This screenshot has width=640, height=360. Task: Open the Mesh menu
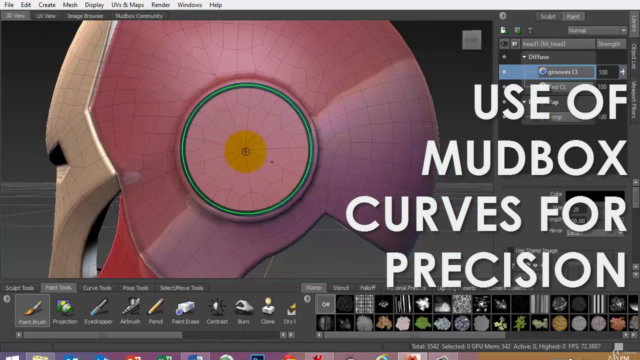(70, 5)
